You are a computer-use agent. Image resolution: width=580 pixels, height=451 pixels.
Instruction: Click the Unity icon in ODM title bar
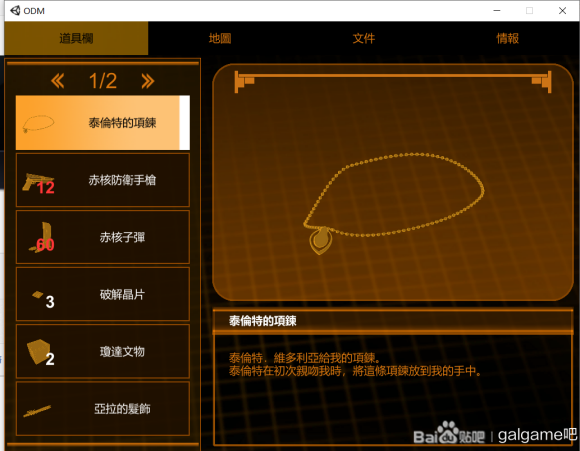(15, 11)
